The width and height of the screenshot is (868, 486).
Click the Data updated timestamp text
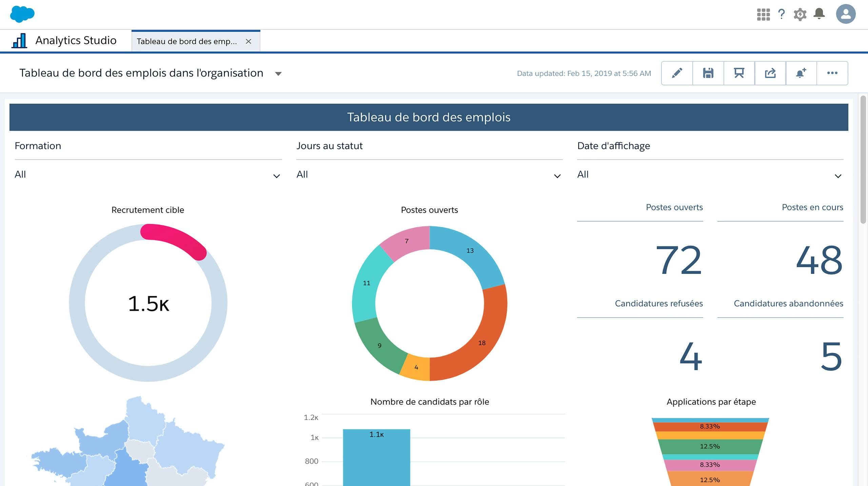coord(584,74)
